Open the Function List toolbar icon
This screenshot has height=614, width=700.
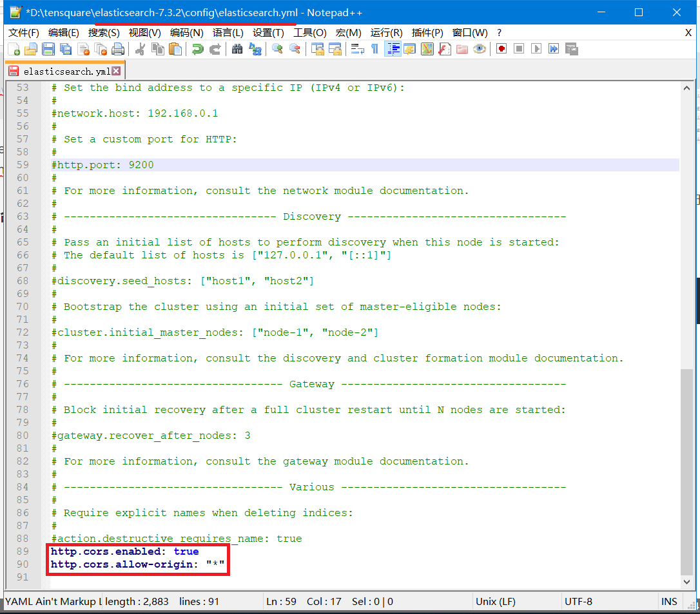pyautogui.click(x=445, y=49)
